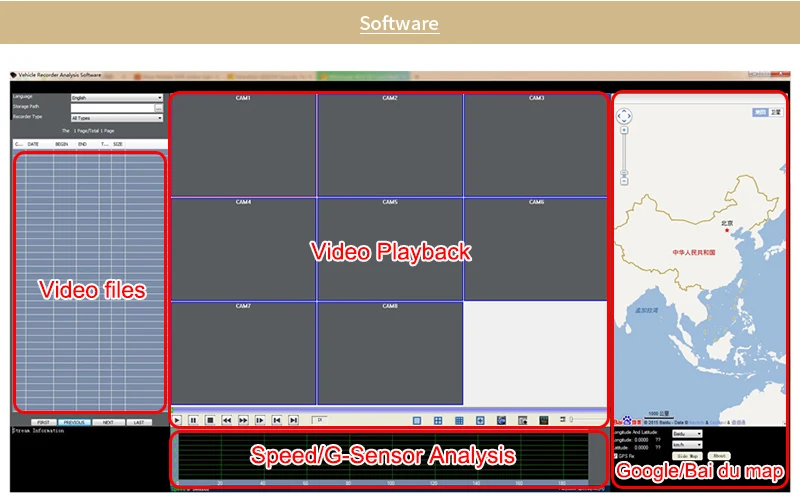
Task: Select the CAM4 video pane
Action: 243,249
